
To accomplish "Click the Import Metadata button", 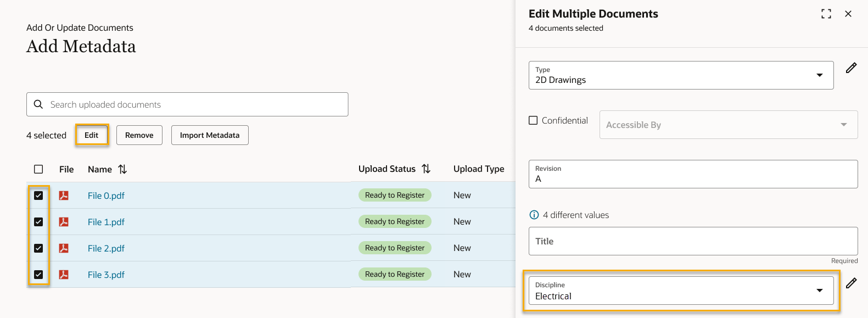I will [210, 135].
